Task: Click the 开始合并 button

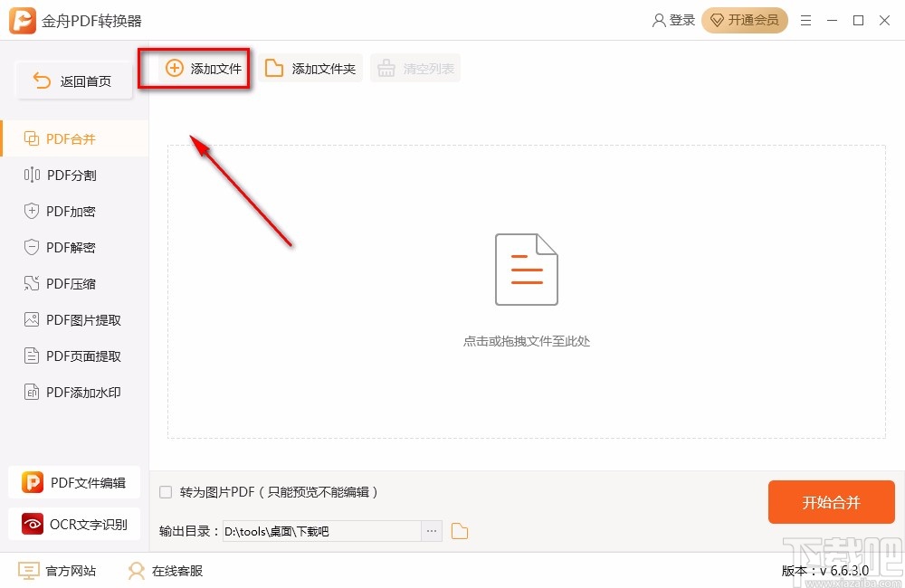Action: [x=830, y=502]
